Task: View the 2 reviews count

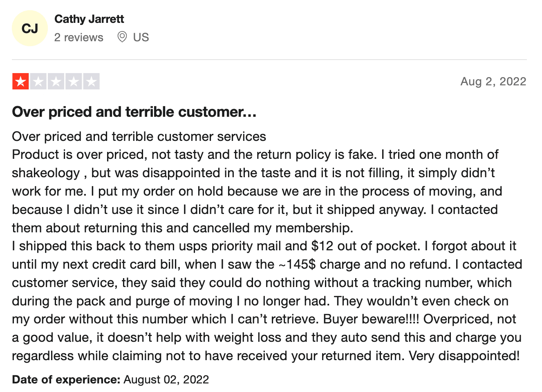Action: (x=79, y=37)
